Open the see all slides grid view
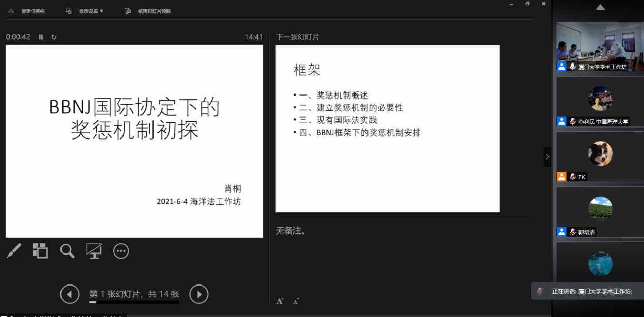 coord(40,250)
